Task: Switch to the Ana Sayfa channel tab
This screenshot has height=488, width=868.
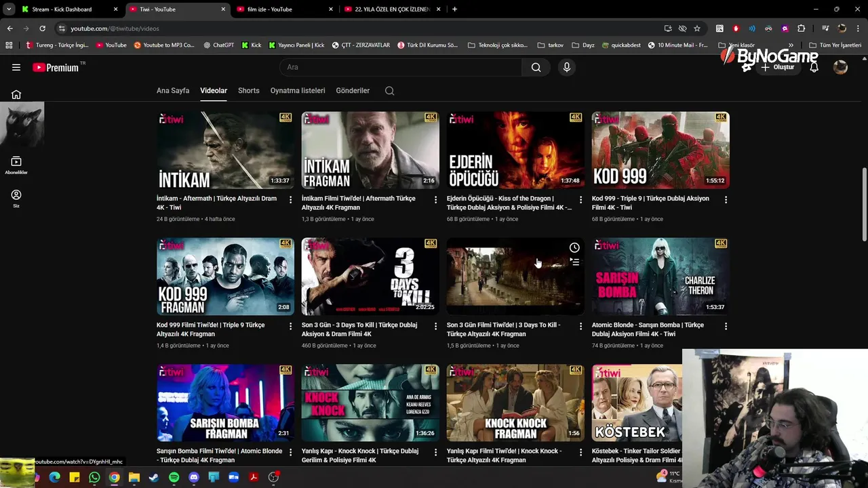Action: pos(173,91)
